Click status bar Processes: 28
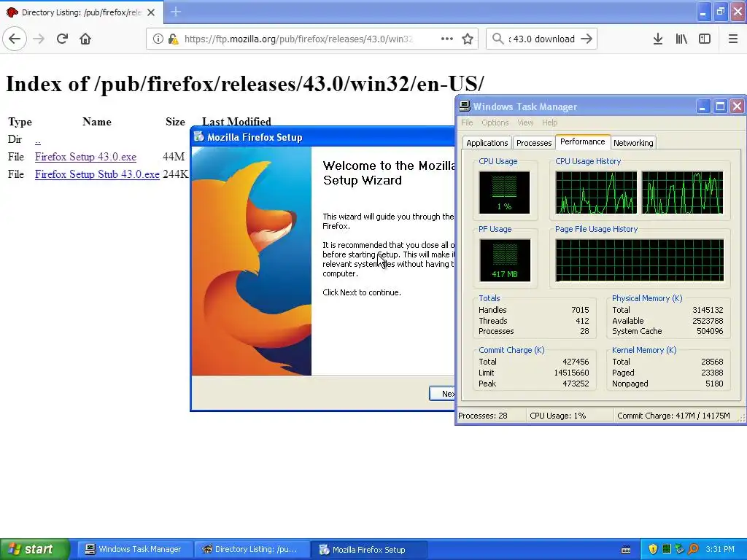 coord(483,416)
